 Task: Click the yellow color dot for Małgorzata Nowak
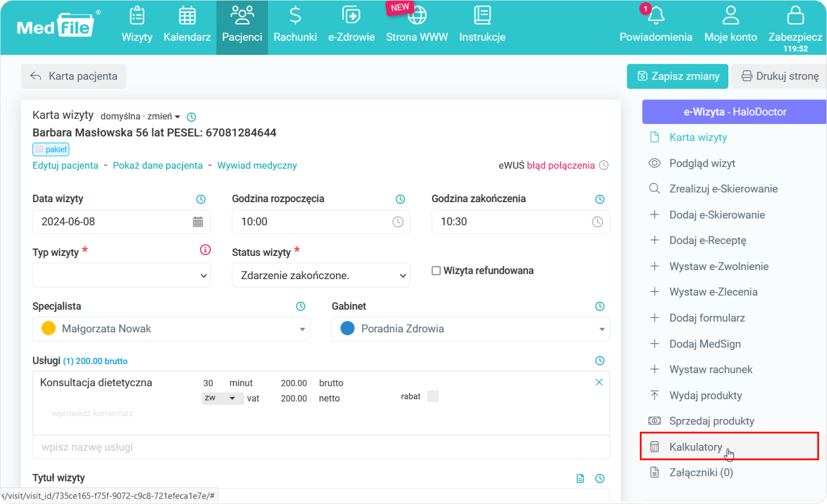[x=49, y=328]
